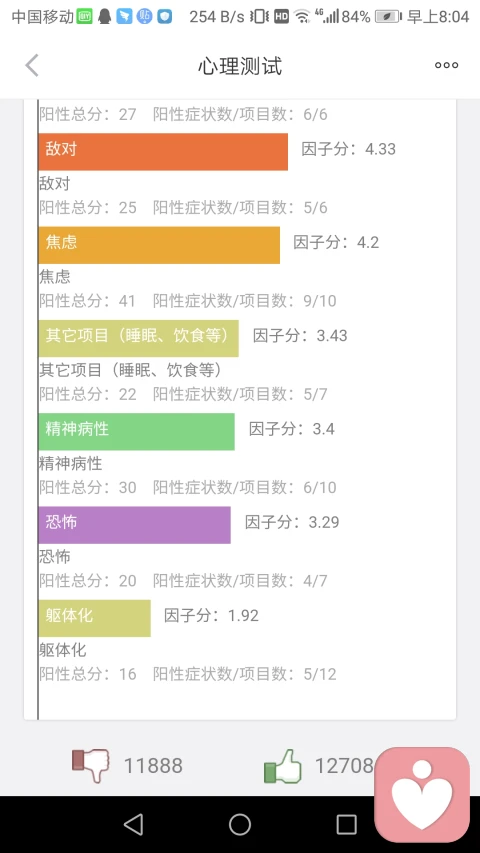Tap the 12708 like count
Screen dimensions: 480x853
click(344, 766)
